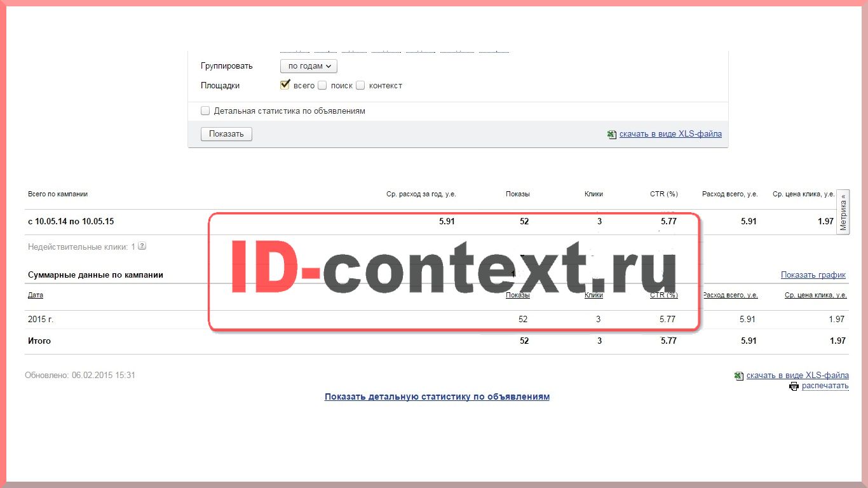Click 'Ср. расход за год, у.е.' header

coord(421,194)
